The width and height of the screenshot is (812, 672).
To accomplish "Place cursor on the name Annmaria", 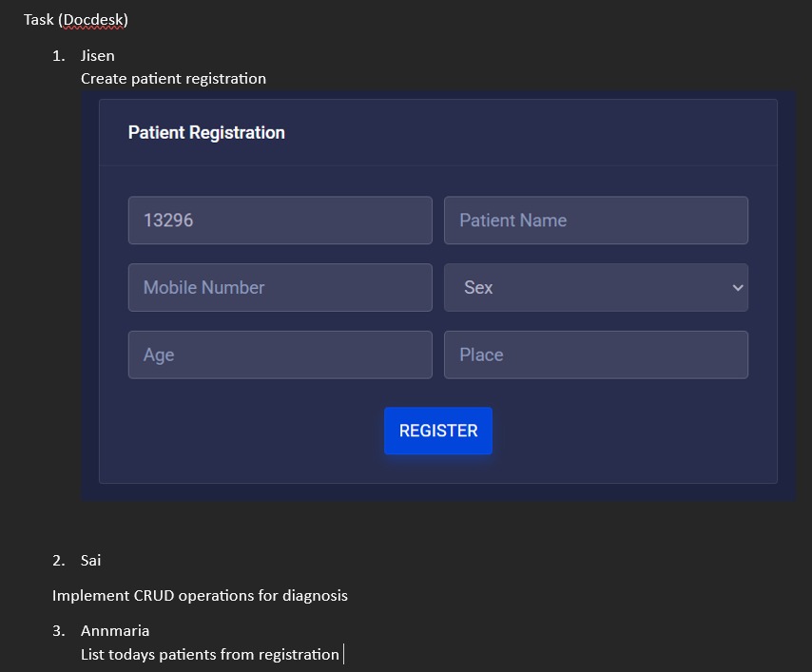I will pyautogui.click(x=115, y=631).
